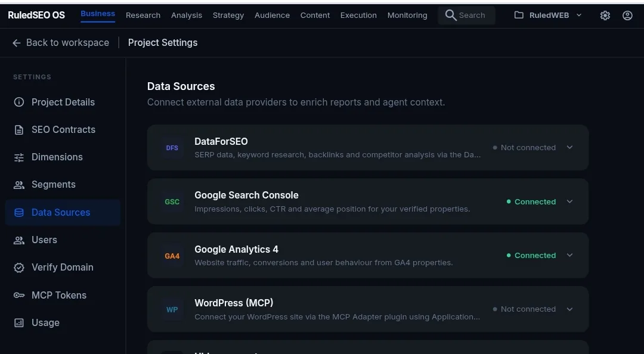
Task: Expand the WordPress (MCP) chevron
Action: [x=569, y=309]
